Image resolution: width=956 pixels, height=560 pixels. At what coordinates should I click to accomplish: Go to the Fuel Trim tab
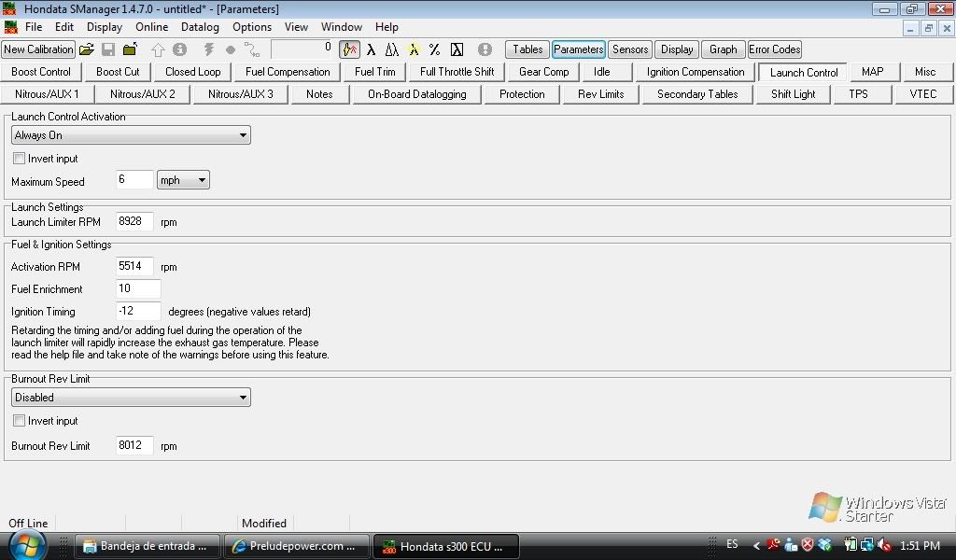(x=375, y=72)
